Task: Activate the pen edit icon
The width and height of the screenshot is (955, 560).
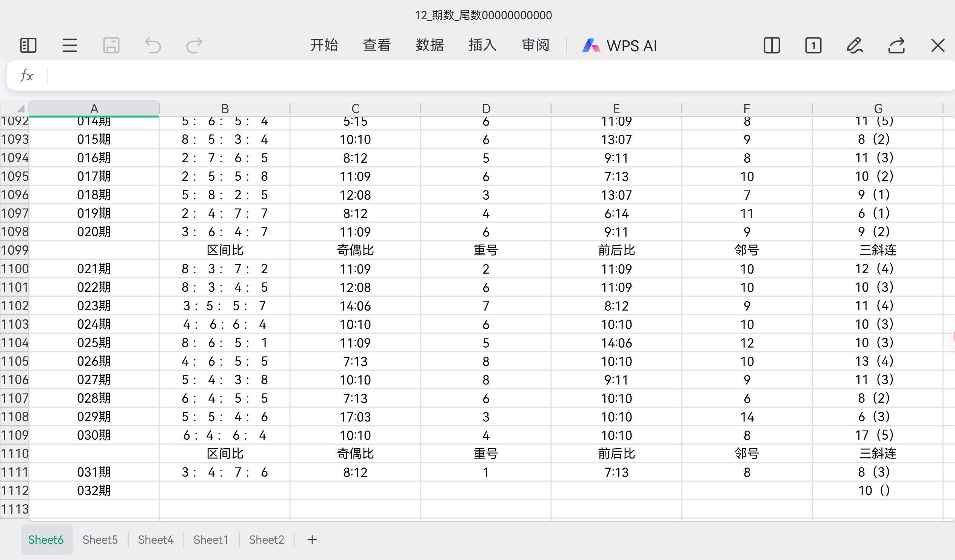Action: [x=855, y=45]
